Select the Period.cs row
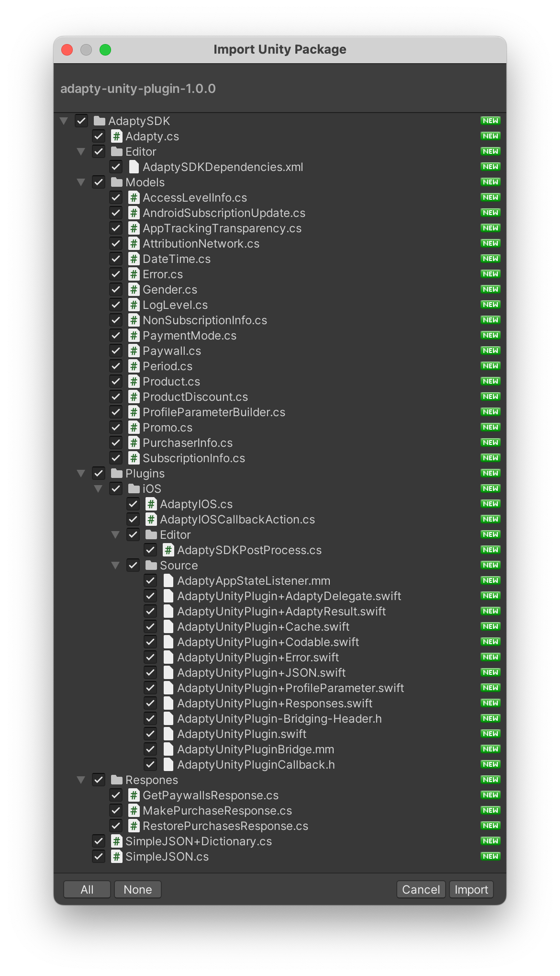This screenshot has width=560, height=976. pos(280,366)
